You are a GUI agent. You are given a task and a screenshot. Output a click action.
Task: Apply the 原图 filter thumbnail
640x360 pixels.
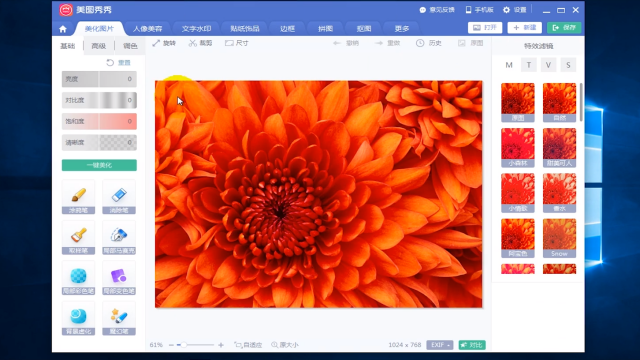pyautogui.click(x=518, y=102)
